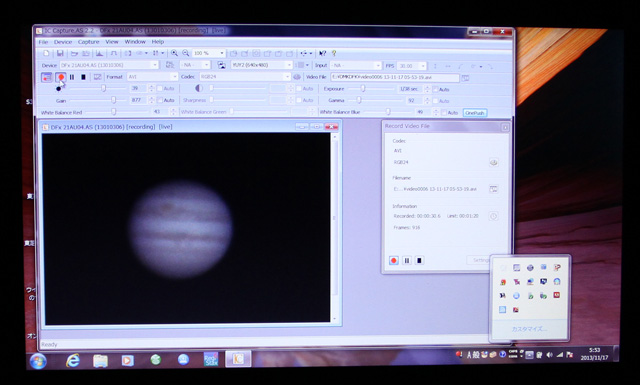The height and width of the screenshot is (385, 640).
Task: Open the Device menu
Action: pyautogui.click(x=63, y=42)
